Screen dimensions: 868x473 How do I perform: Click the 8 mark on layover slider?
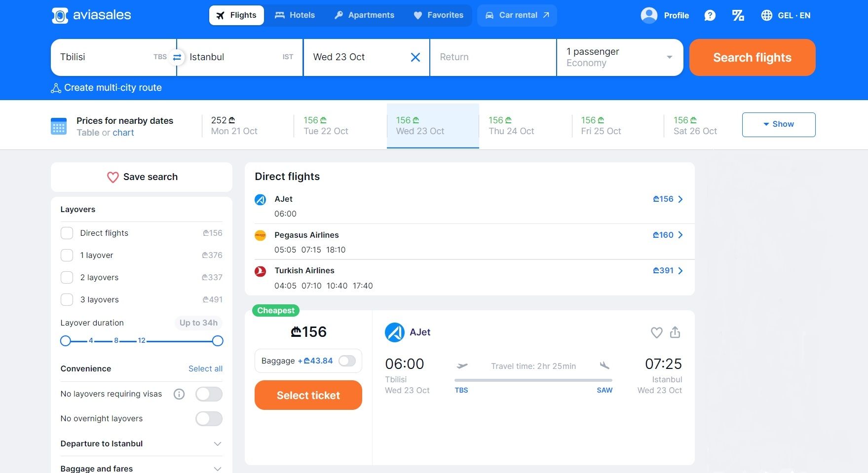116,340
